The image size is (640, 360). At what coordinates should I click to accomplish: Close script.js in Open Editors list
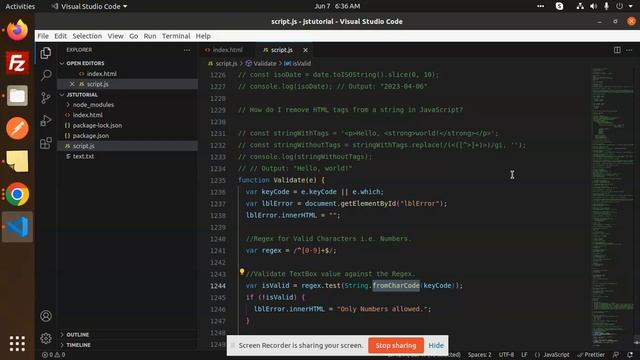[72, 84]
